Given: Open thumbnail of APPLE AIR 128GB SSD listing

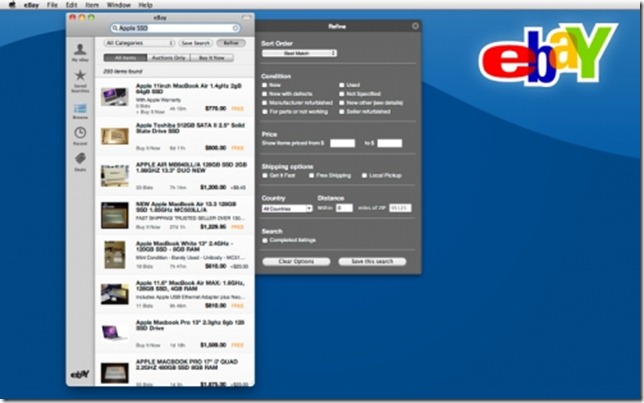Looking at the screenshot, I should 115,176.
